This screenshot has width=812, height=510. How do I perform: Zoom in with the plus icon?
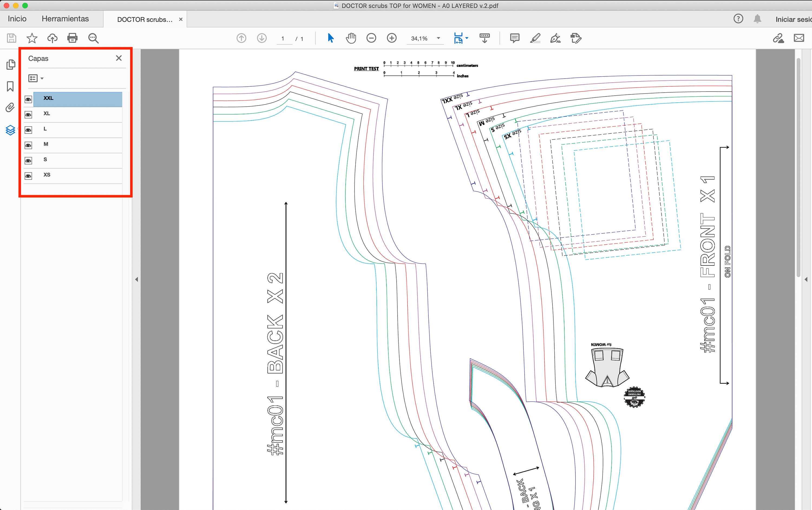pyautogui.click(x=392, y=38)
